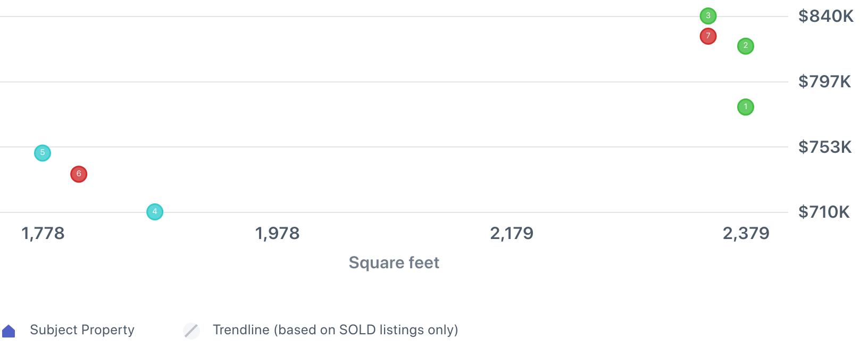Click the 2,179 square feet tick label
Screen dimensions: 868x346
click(512, 233)
